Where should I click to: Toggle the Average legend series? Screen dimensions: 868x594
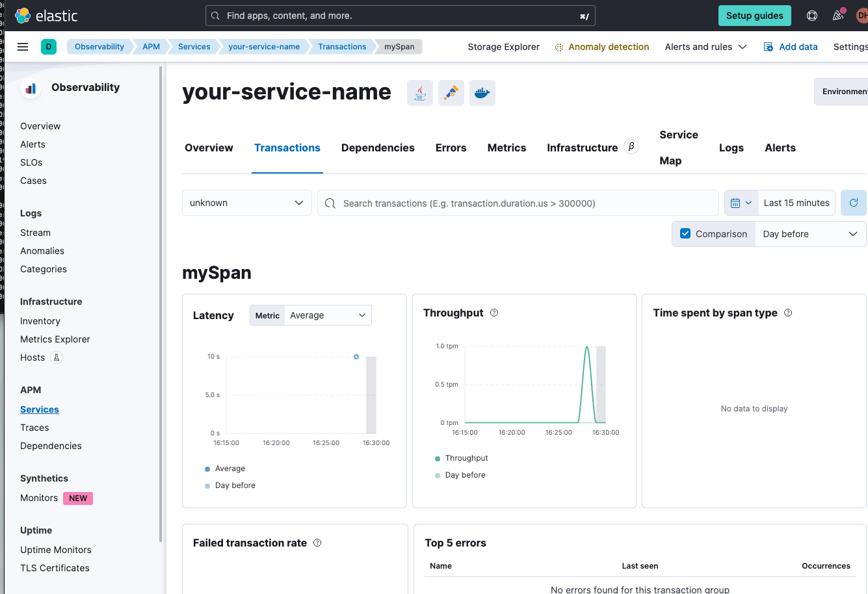(230, 469)
